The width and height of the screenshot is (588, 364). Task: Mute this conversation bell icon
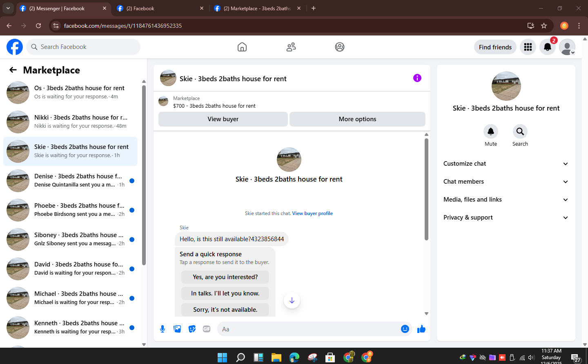tap(491, 131)
